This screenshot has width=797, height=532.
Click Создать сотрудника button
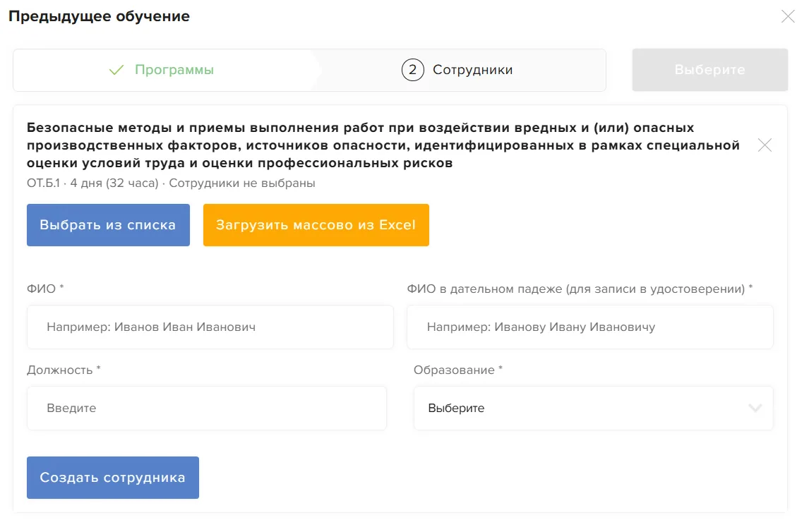pyautogui.click(x=113, y=478)
